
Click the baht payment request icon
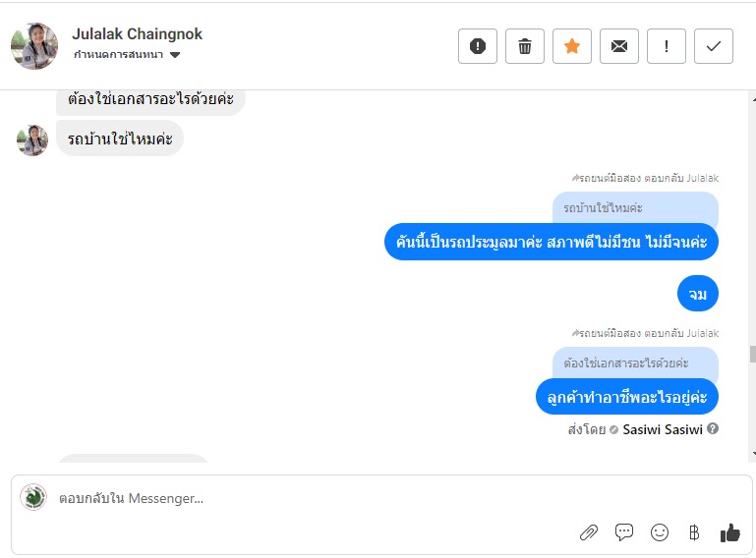[694, 532]
